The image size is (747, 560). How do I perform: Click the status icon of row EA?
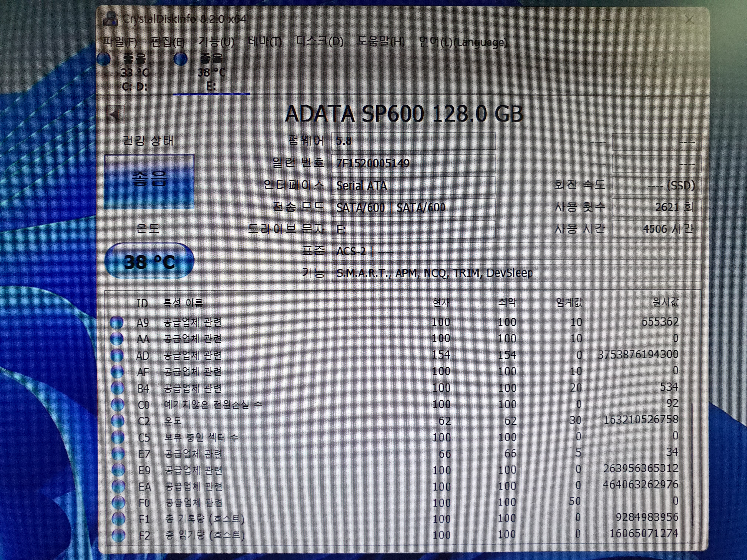tap(118, 486)
